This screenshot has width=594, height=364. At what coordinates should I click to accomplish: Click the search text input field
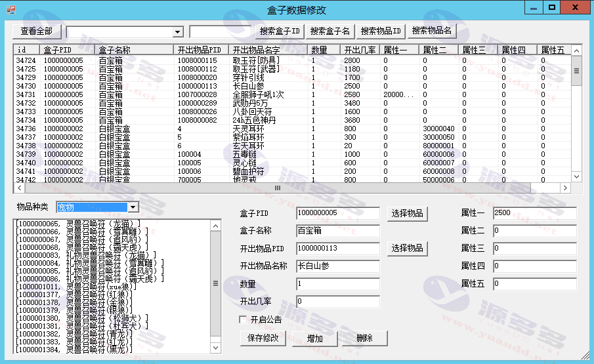220,31
